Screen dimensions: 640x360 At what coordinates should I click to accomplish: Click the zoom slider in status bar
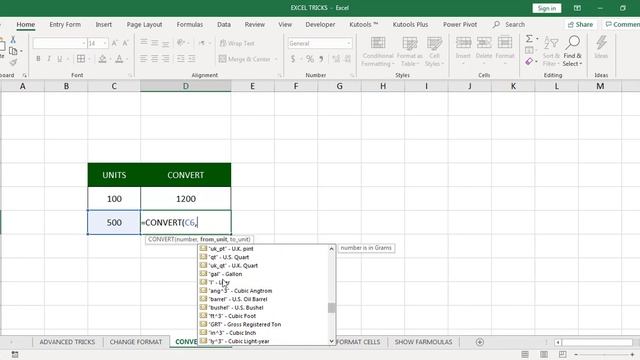pyautogui.click(x=605, y=354)
